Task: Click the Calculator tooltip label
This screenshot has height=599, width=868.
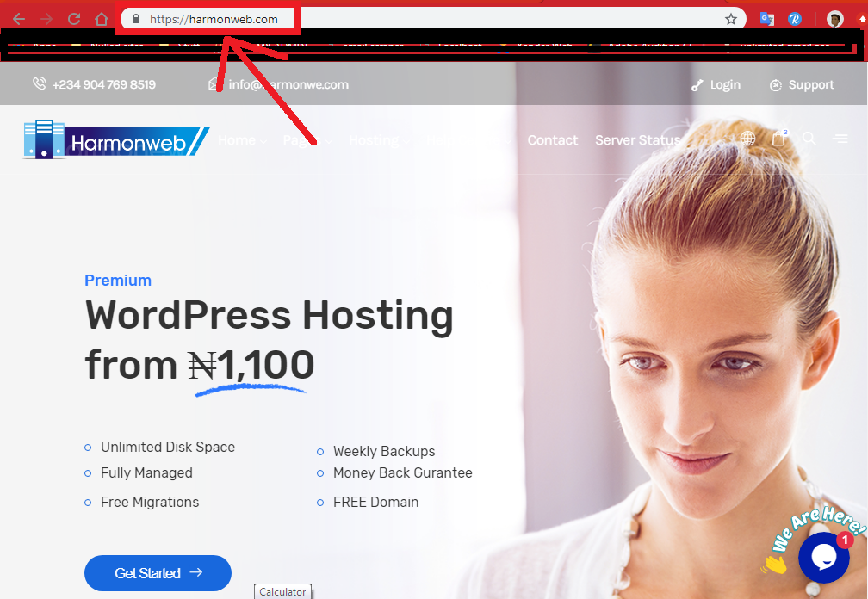Action: click(282, 591)
